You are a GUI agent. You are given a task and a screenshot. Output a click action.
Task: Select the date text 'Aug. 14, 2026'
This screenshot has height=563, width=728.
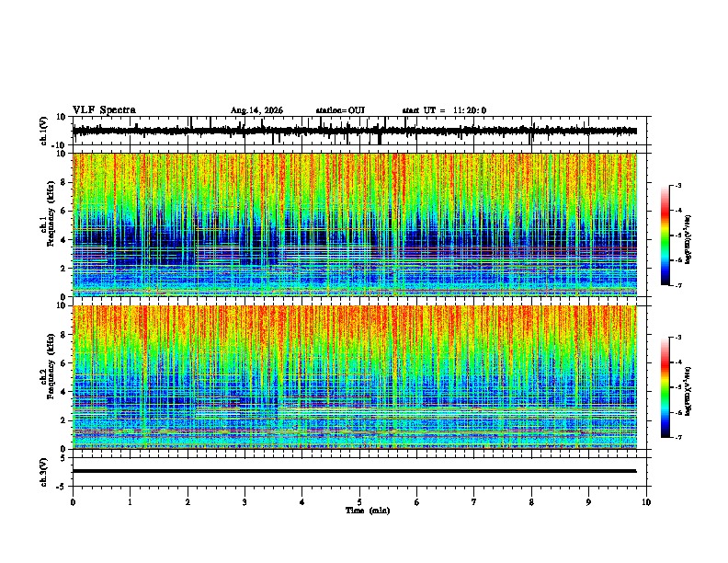[256, 110]
